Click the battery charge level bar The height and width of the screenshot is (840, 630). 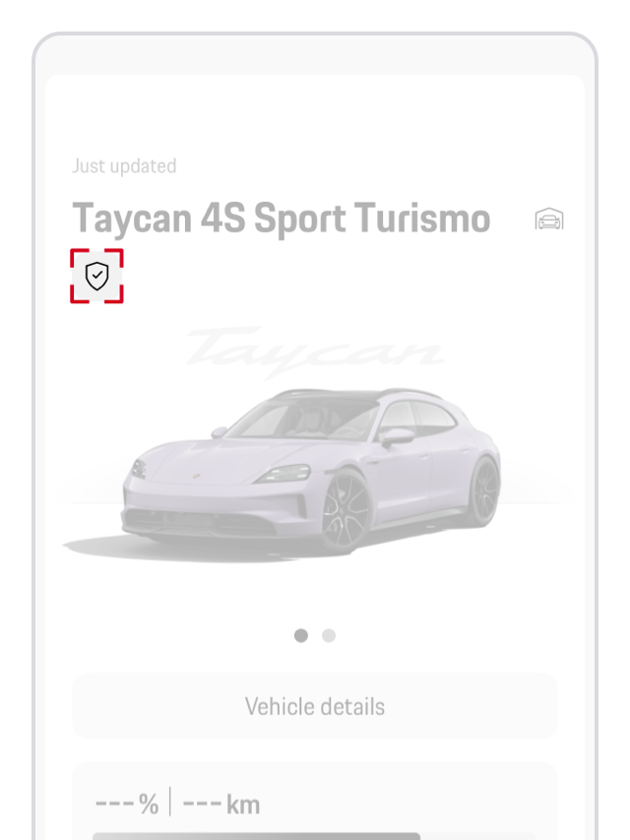pyautogui.click(x=256, y=836)
